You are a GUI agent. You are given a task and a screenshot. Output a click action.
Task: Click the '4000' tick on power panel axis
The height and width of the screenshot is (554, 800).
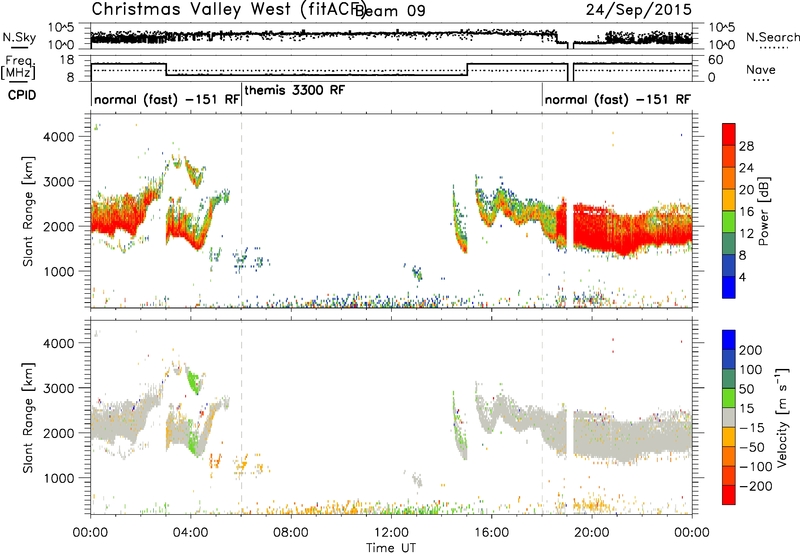click(58, 137)
